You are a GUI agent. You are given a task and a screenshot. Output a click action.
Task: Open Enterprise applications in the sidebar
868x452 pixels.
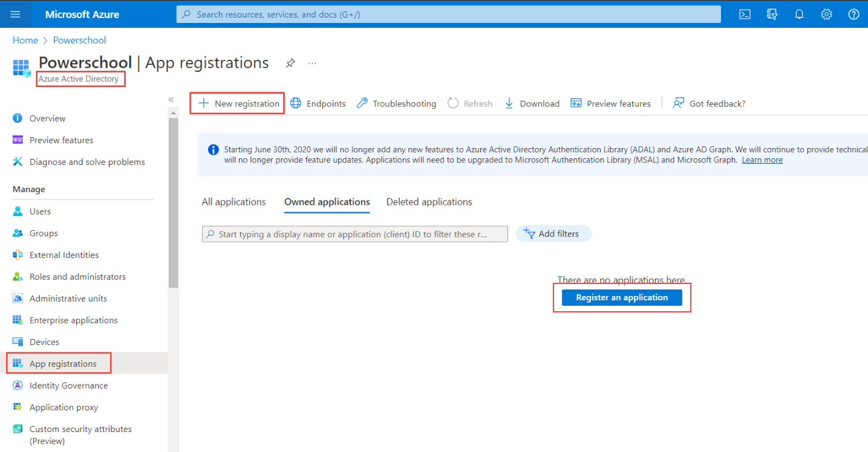coord(73,320)
